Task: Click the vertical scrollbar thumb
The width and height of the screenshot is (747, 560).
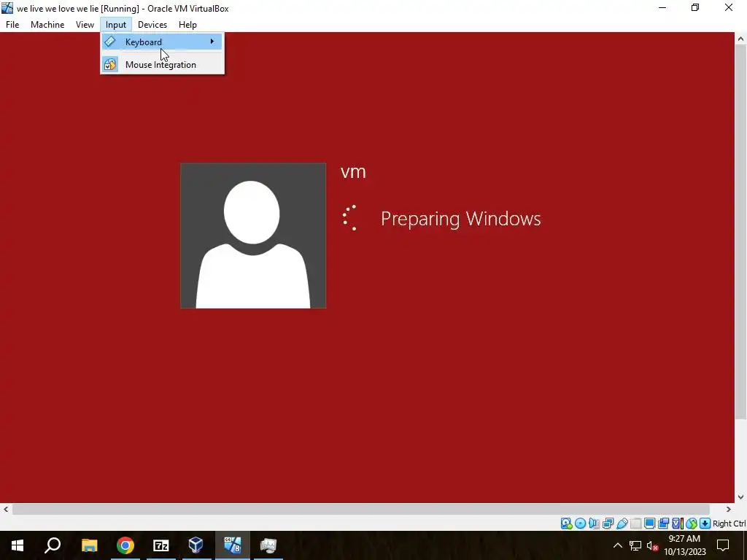Action: 741,233
